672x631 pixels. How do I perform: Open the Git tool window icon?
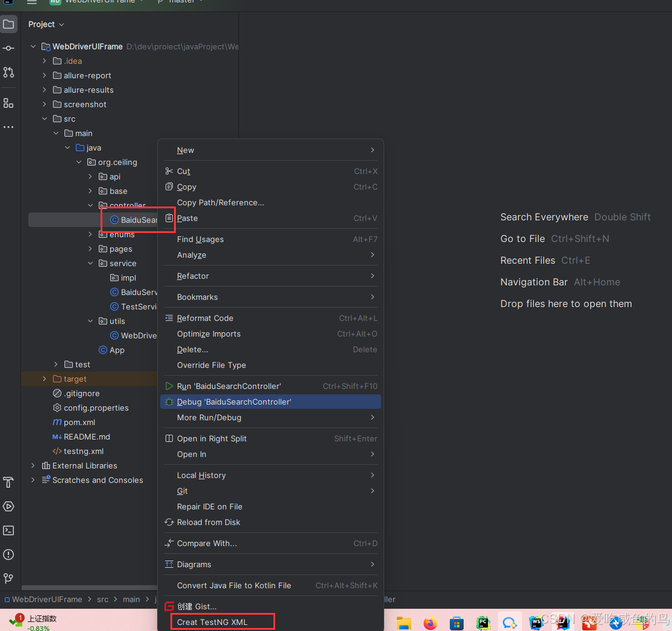(8, 578)
